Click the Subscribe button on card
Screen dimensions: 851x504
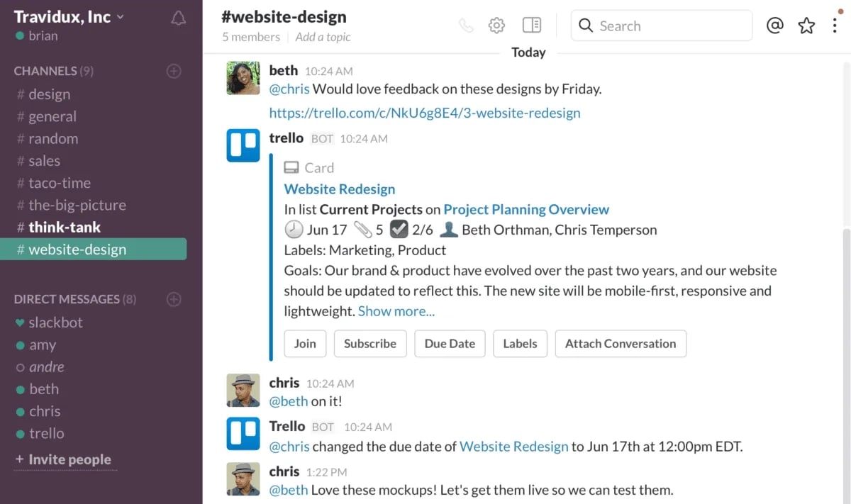369,344
